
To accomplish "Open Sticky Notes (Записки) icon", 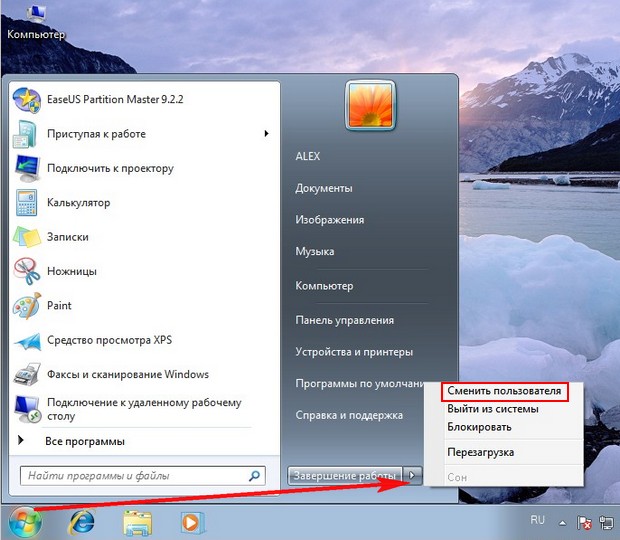I will (26, 237).
